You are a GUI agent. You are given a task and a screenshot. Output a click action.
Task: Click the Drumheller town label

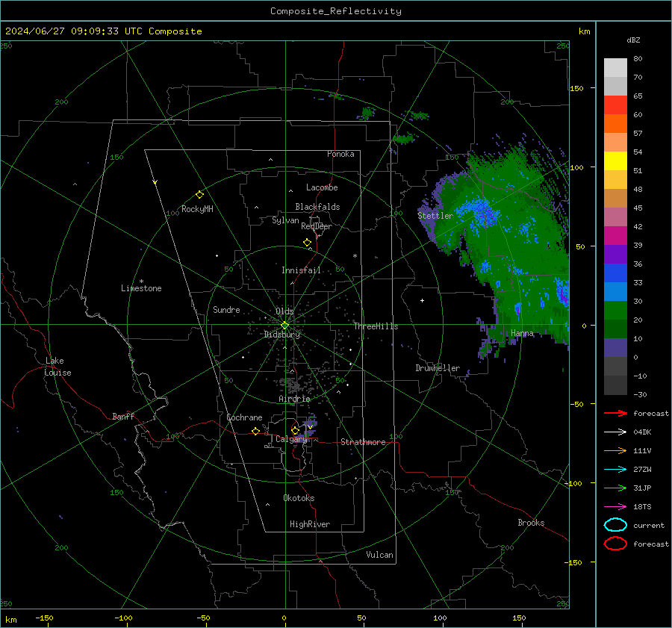438,368
